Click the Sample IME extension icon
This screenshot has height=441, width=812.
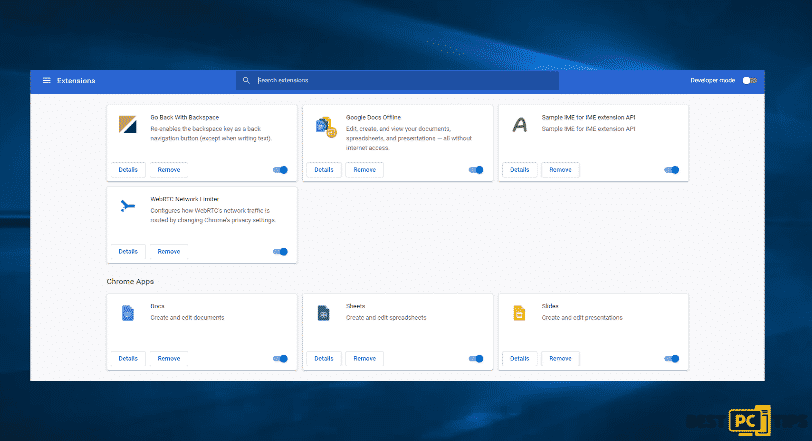519,125
